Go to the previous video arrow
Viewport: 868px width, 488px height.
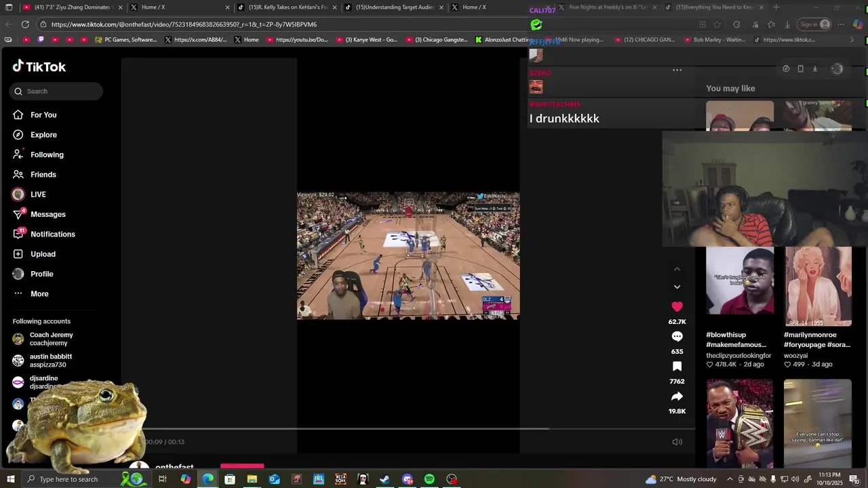pos(677,269)
